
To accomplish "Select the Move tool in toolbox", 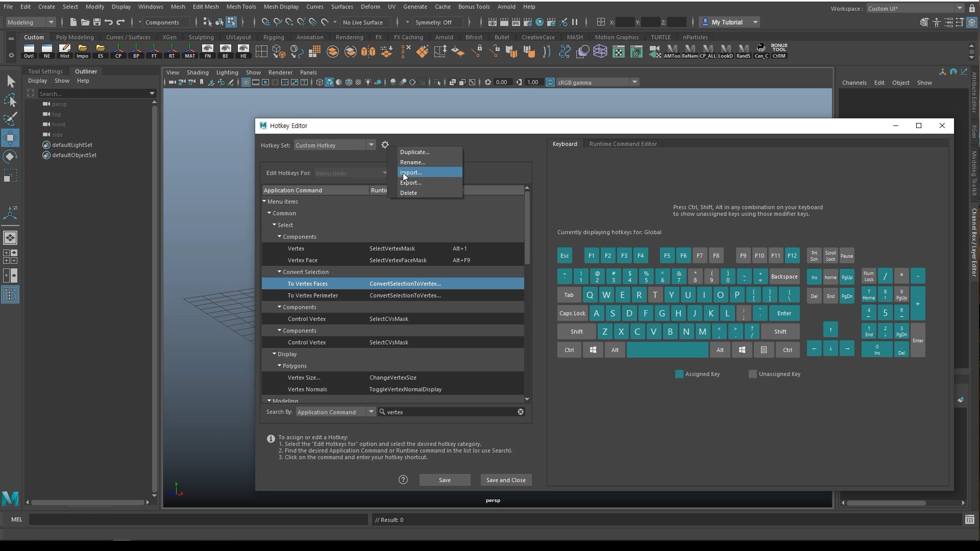I will tap(10, 138).
